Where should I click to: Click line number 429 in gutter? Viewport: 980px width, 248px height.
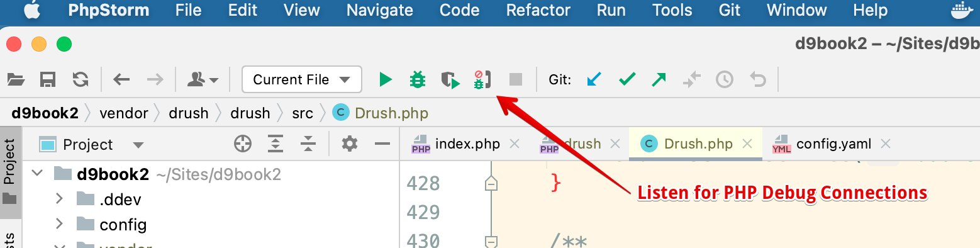click(423, 212)
